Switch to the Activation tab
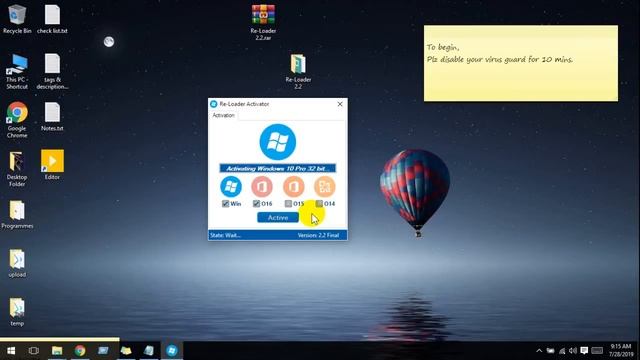Viewport: 640px width, 360px height. click(x=223, y=116)
